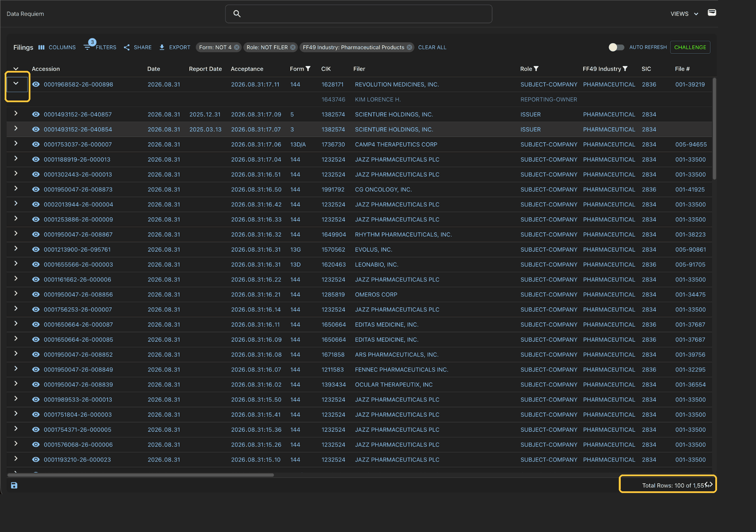Click the eye icon for 0001968582-26-000898

click(36, 85)
